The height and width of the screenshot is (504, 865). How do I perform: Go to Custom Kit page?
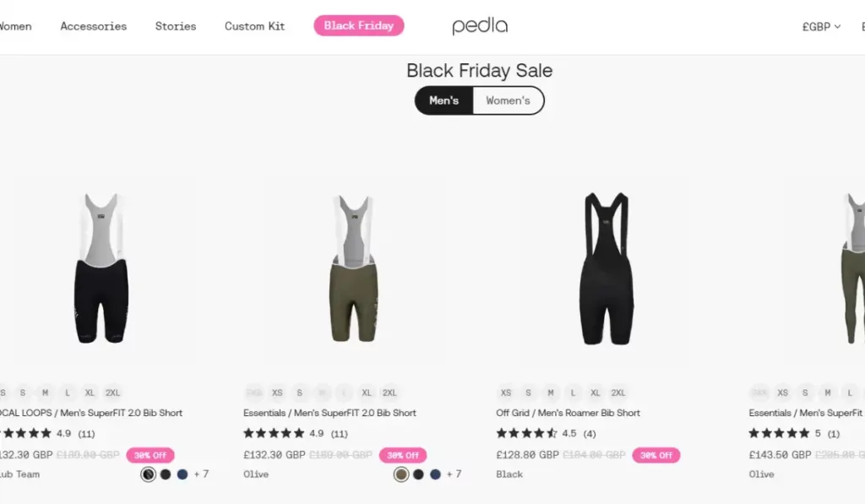click(x=255, y=26)
